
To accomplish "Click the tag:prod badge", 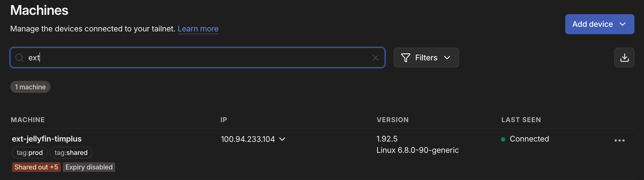I will tap(30, 152).
